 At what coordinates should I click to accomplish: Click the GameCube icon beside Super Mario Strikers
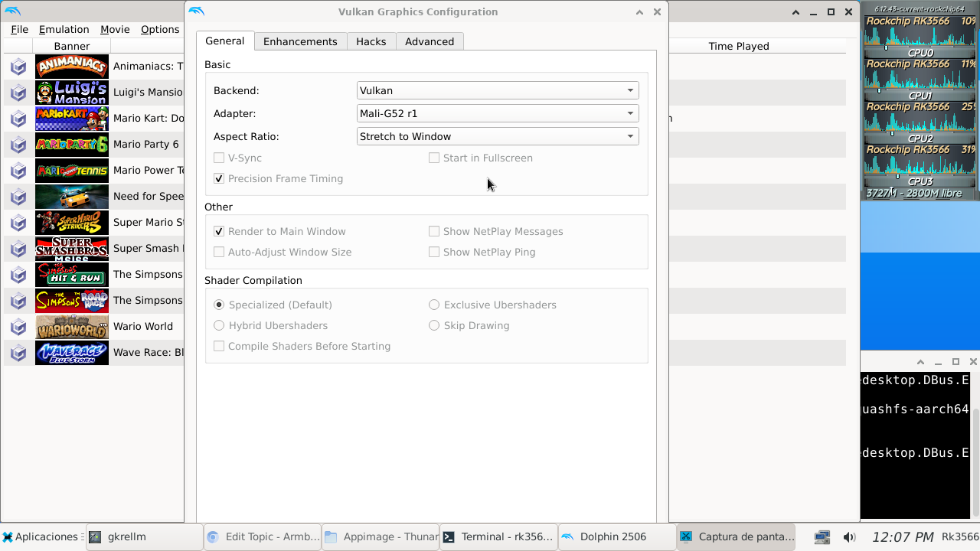(18, 223)
